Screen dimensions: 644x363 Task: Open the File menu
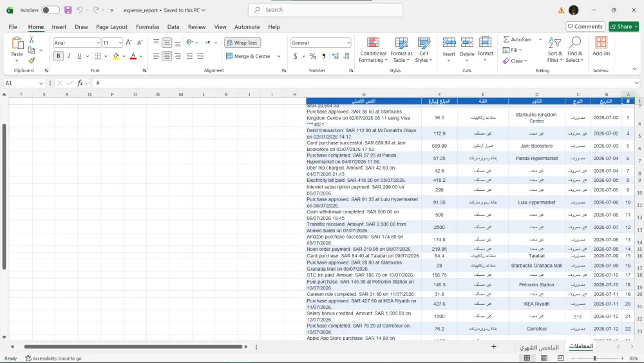pyautogui.click(x=13, y=26)
